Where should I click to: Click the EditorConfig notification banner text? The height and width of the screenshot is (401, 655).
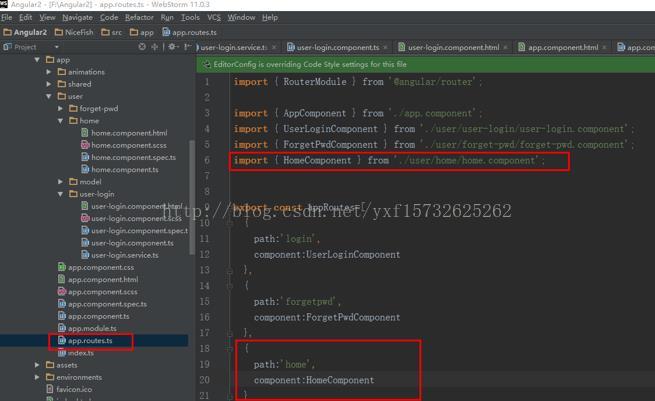point(310,64)
